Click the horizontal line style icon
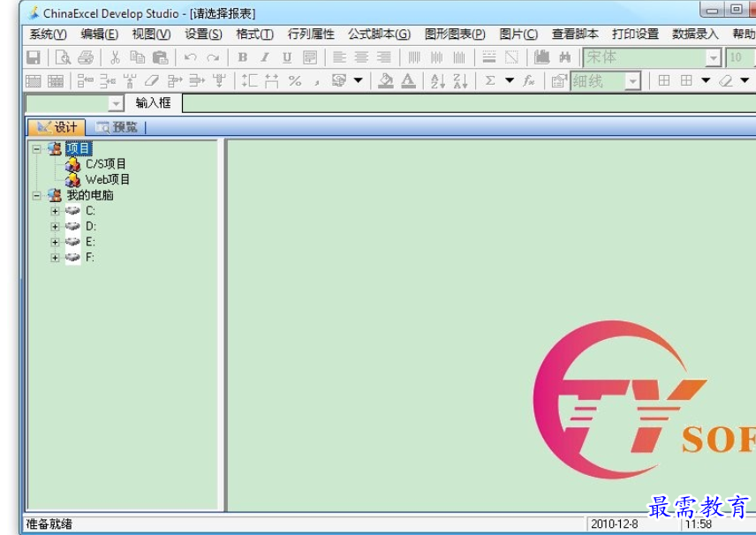 [489, 57]
